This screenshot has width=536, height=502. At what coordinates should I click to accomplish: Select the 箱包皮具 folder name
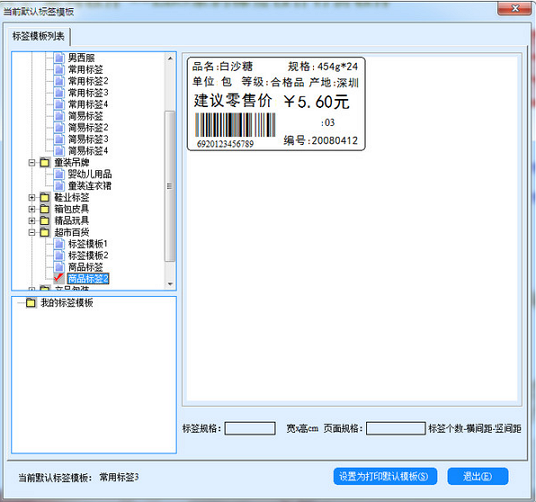(x=71, y=209)
